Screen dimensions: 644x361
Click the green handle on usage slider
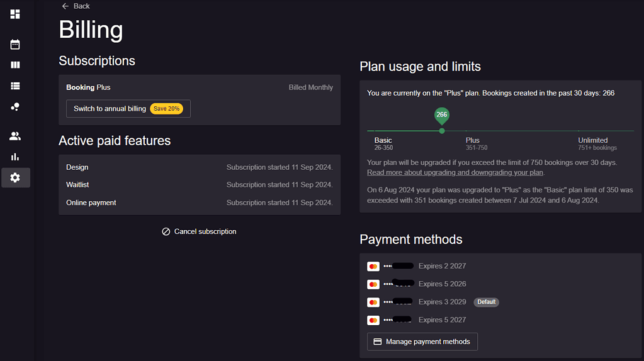(x=442, y=131)
